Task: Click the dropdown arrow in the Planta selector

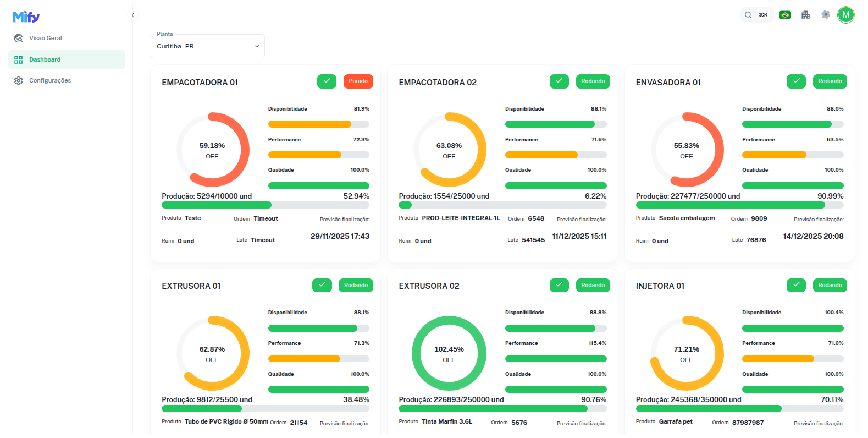Action: point(257,47)
